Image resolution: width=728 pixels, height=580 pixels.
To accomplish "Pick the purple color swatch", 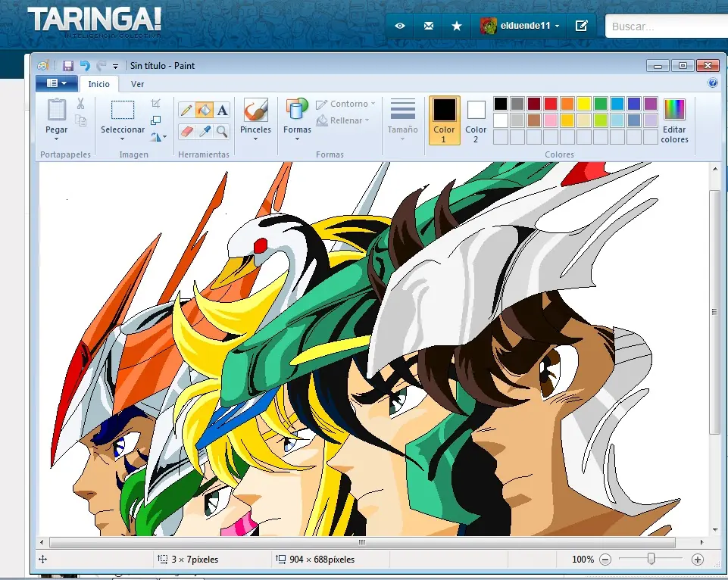I will (x=651, y=104).
